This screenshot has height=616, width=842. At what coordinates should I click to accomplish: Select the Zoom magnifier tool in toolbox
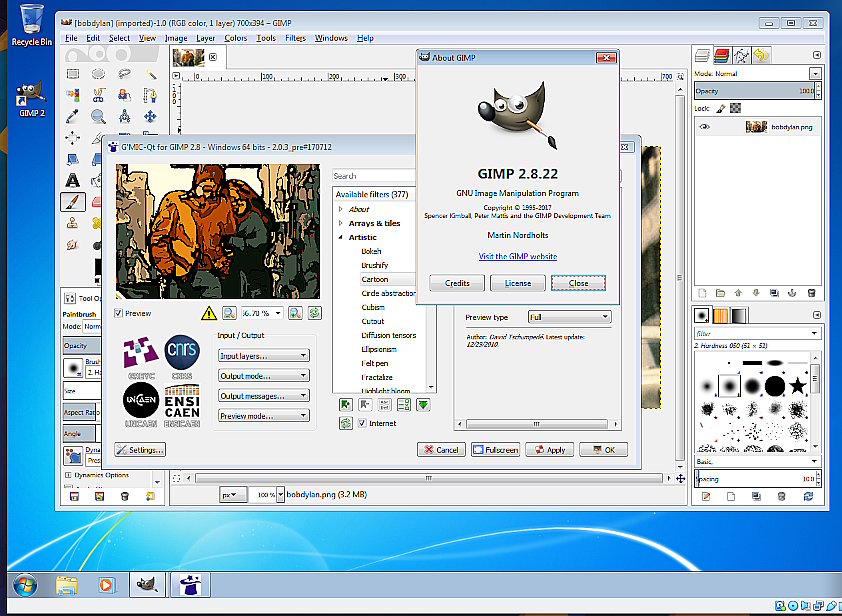98,117
